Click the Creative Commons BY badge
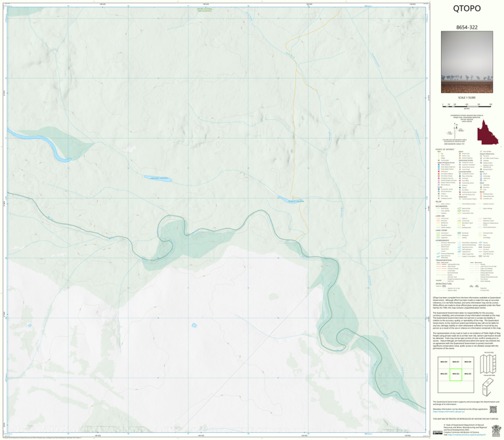The width and height of the screenshot is (504, 440). 438,433
